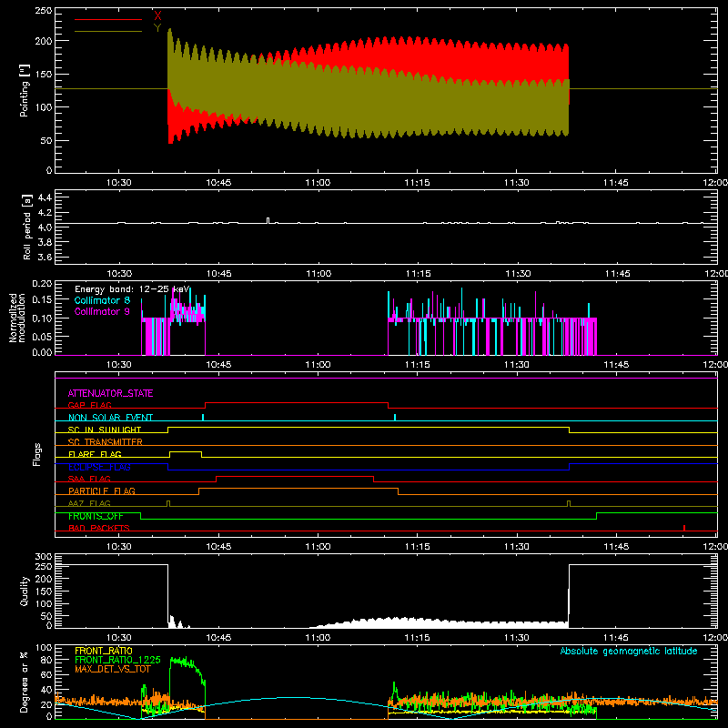Screen dimensions: 728x728
Task: Click the raised SAA_FLAG segment
Action: pos(295,476)
